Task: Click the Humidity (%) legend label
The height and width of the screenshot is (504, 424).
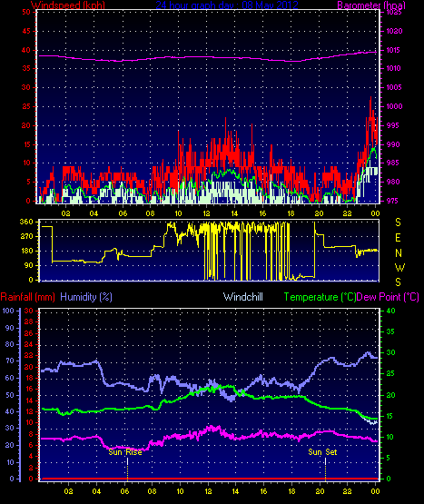Action: pyautogui.click(x=86, y=297)
